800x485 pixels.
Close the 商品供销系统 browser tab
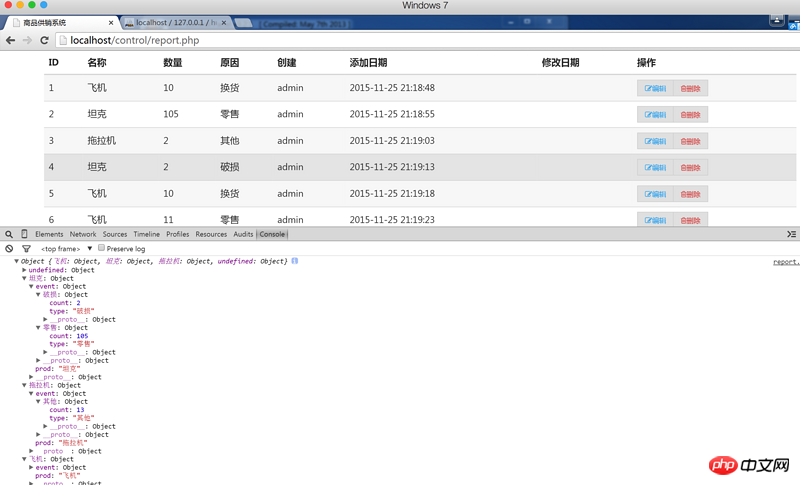click(111, 23)
